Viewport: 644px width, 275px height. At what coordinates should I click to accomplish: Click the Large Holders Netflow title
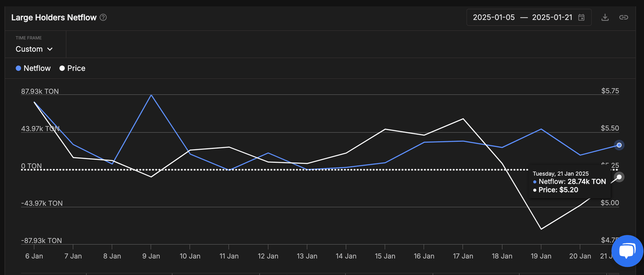point(54,18)
